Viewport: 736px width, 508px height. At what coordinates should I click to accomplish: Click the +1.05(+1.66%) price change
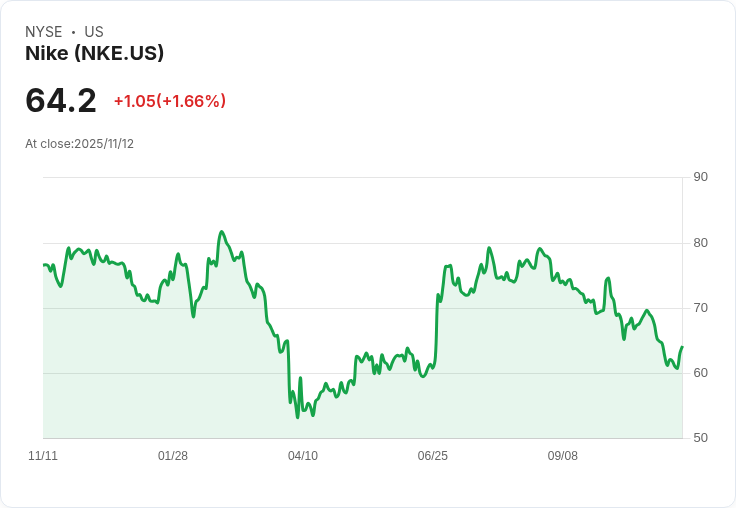[x=169, y=101]
